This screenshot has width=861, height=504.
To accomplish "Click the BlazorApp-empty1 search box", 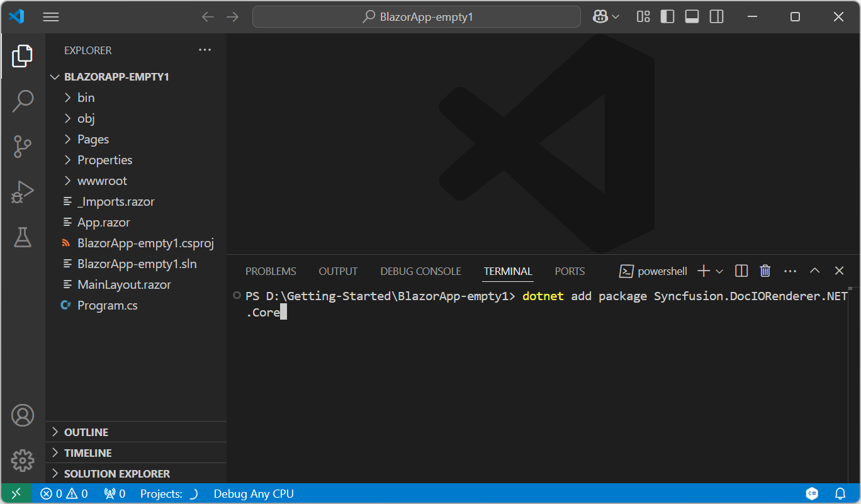I will (x=416, y=17).
